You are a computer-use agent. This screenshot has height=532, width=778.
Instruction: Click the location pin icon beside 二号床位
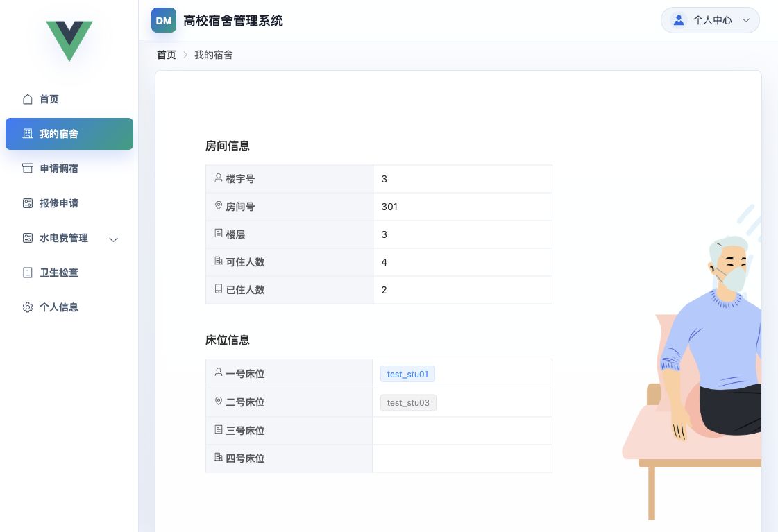[x=219, y=401]
